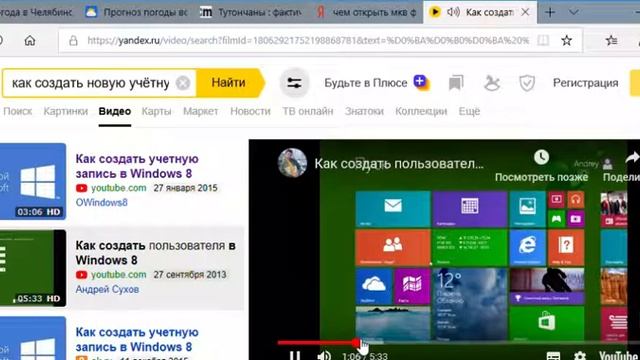Click the rocking horse kids mode icon

click(x=492, y=83)
